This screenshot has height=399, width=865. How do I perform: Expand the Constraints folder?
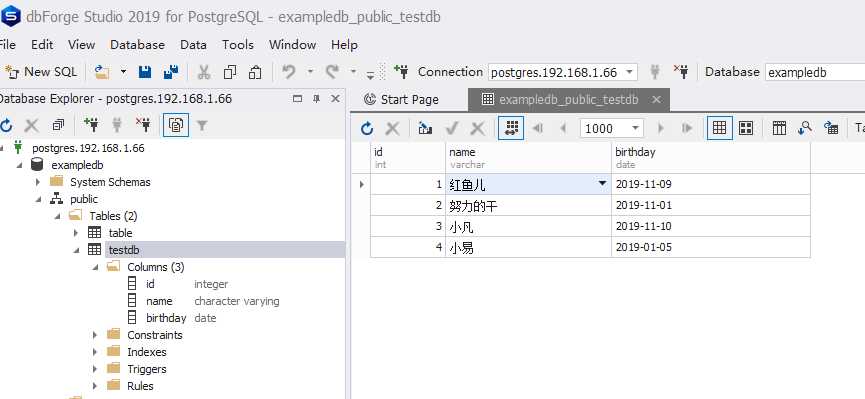(x=95, y=335)
